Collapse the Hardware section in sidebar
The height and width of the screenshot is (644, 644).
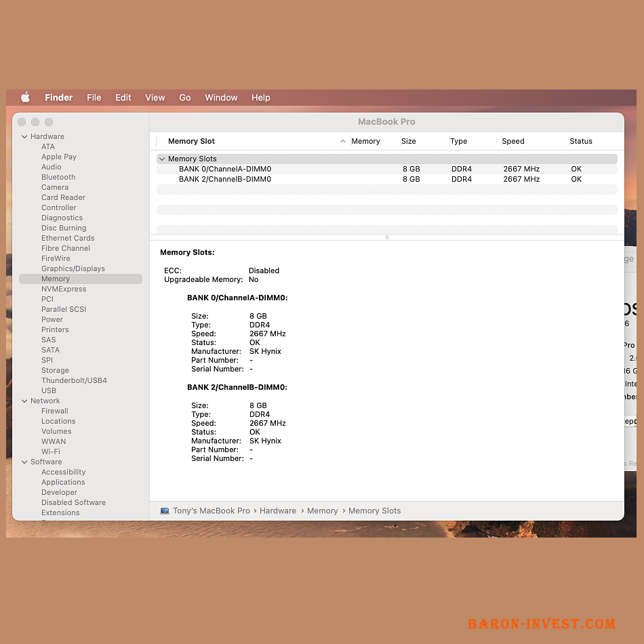pyautogui.click(x=24, y=137)
